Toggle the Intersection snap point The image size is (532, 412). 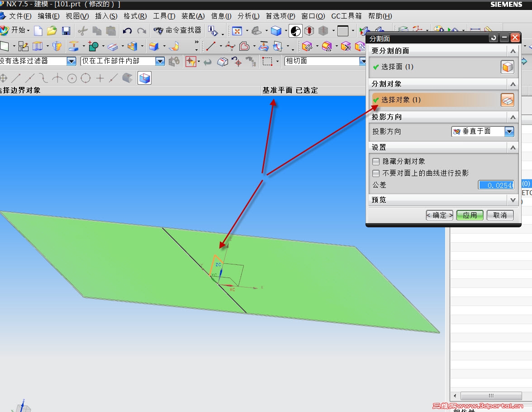click(58, 78)
